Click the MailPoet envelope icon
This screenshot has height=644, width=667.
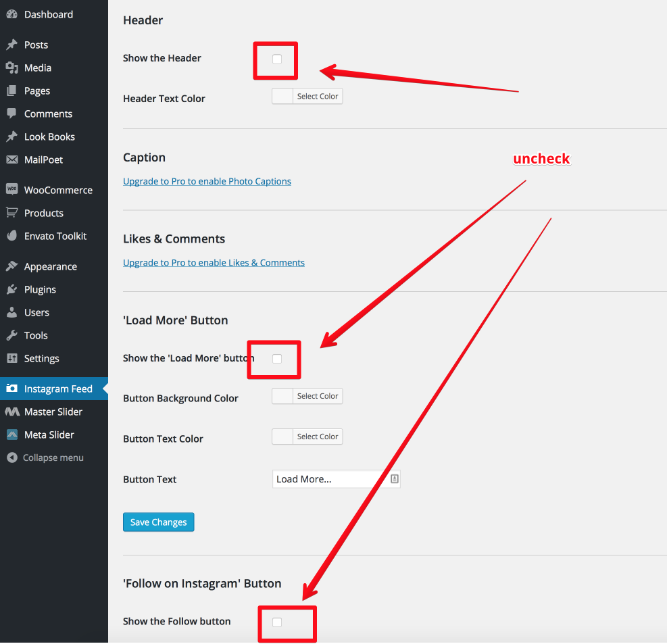(x=12, y=159)
